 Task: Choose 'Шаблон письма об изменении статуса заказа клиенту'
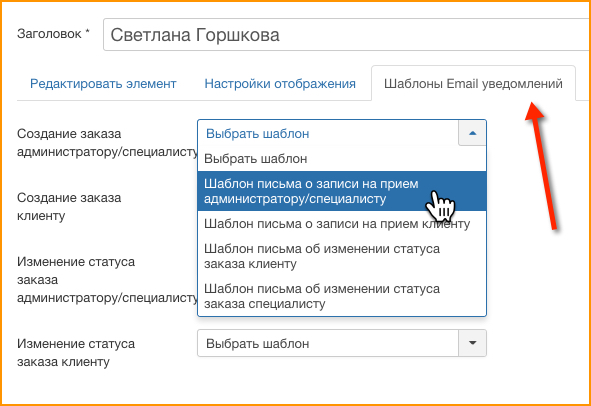(x=342, y=256)
